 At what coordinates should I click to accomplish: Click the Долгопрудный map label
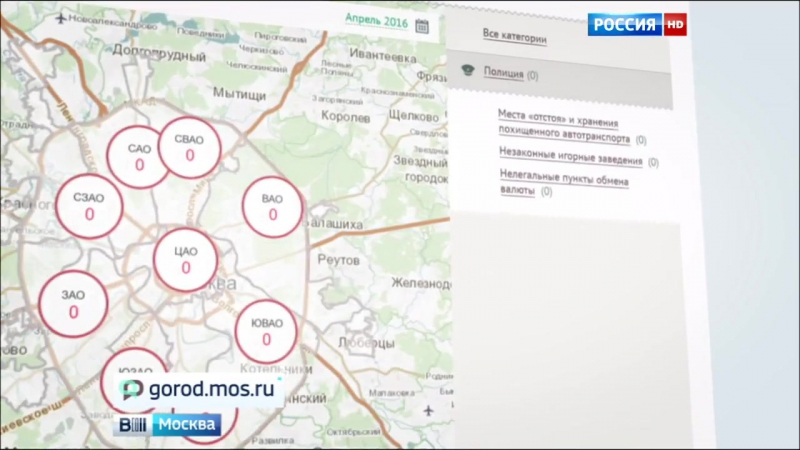[x=159, y=52]
